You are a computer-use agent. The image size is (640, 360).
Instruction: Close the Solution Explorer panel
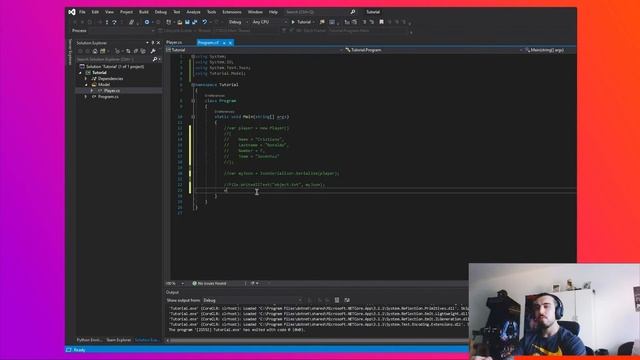coord(158,42)
